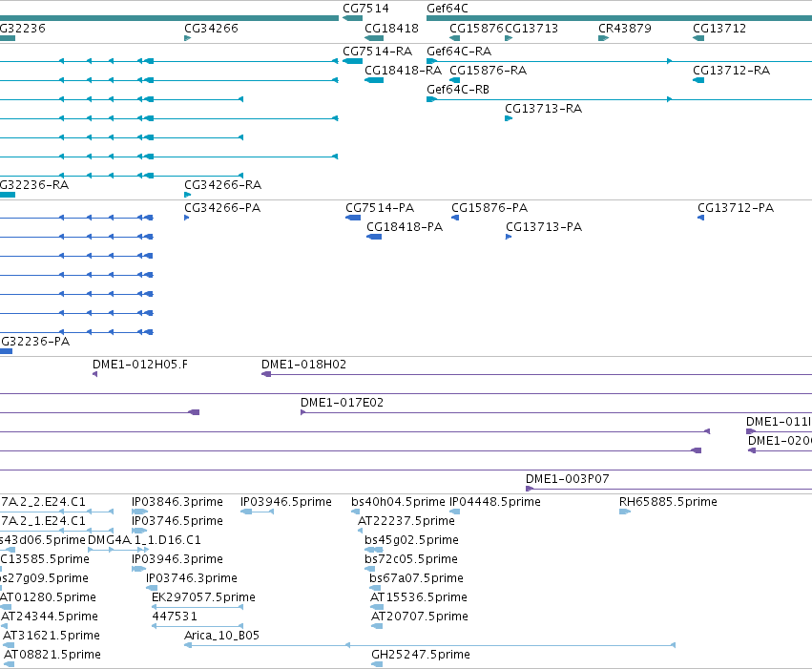Click the AT20707.5prime EST label
Screen dimensions: 812x669
(420, 617)
